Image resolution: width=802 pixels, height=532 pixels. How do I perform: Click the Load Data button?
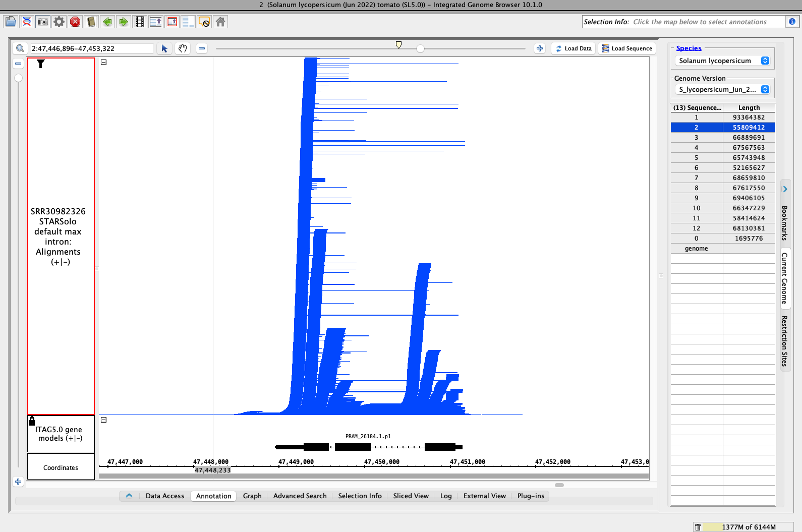click(x=574, y=48)
